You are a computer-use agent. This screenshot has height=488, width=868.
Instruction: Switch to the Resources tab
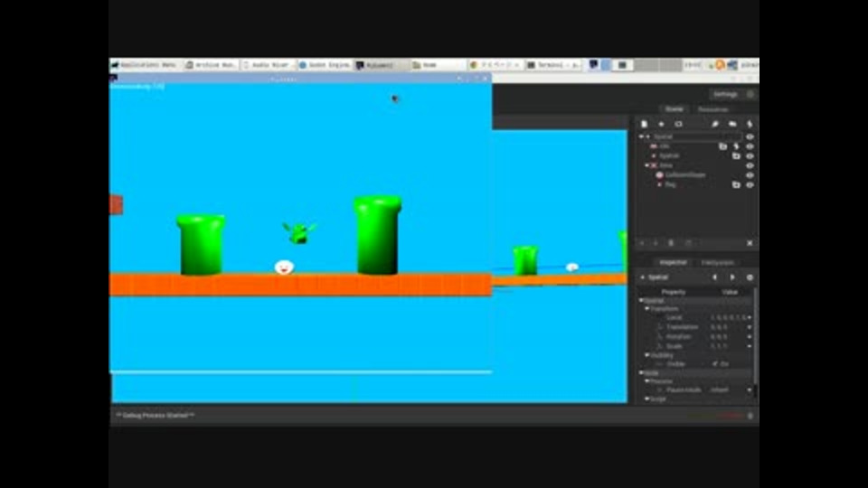pyautogui.click(x=712, y=109)
